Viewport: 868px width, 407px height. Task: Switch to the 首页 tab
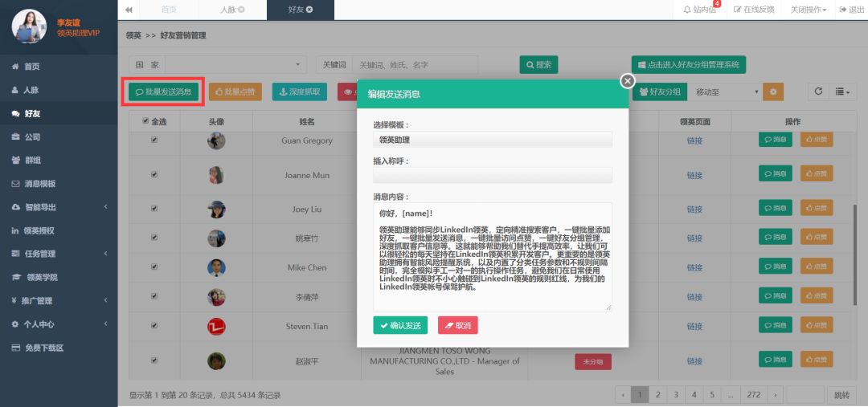pos(169,10)
